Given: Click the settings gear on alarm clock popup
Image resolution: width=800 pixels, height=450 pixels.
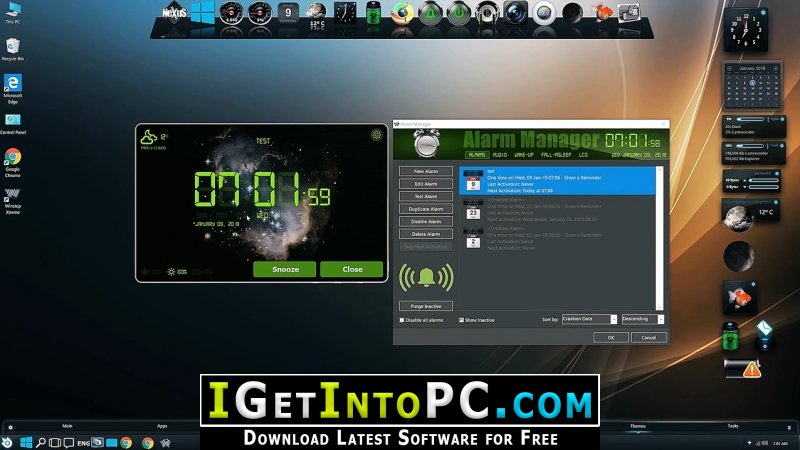Looking at the screenshot, I should 377,135.
